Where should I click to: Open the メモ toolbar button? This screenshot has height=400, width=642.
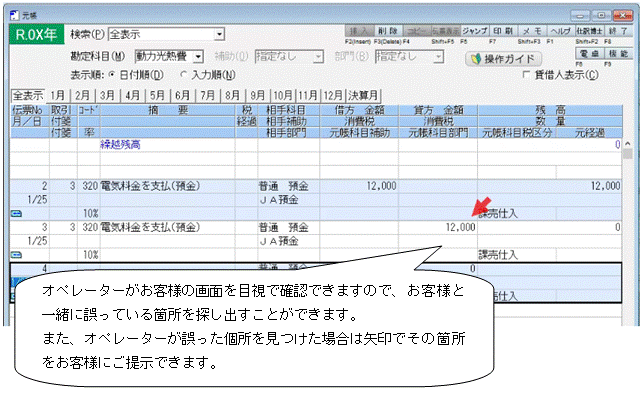click(x=532, y=31)
